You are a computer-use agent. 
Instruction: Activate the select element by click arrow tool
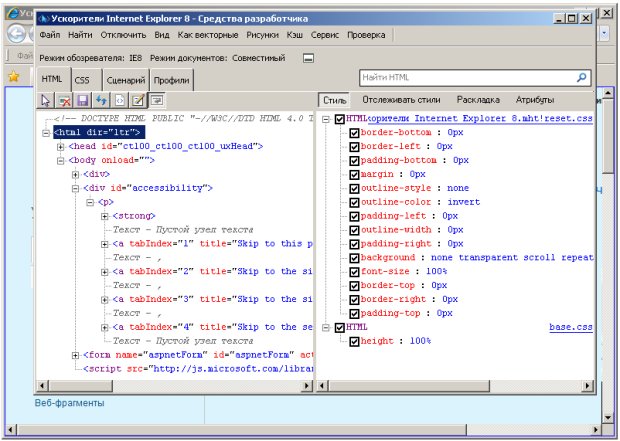(x=45, y=100)
